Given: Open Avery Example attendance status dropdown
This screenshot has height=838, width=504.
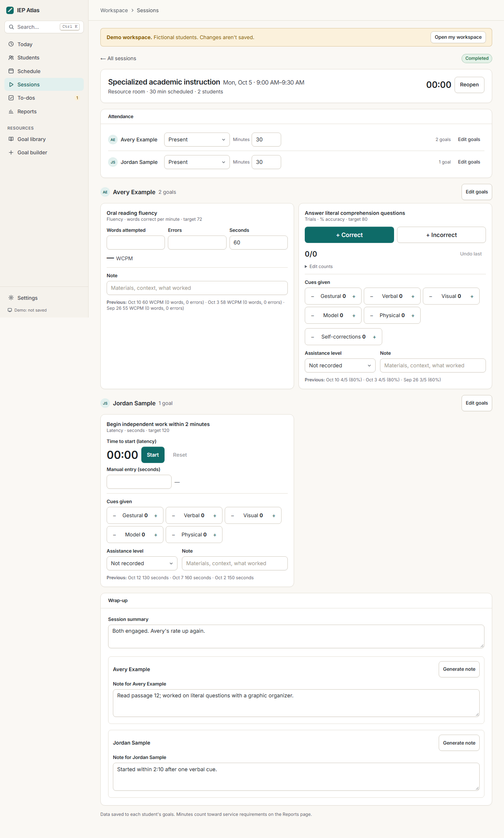Looking at the screenshot, I should pyautogui.click(x=197, y=140).
